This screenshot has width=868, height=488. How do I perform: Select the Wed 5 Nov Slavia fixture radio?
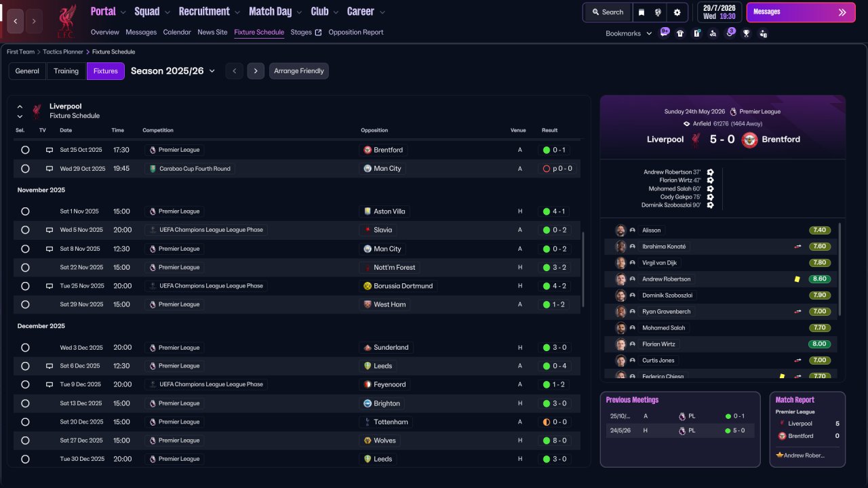[25, 230]
